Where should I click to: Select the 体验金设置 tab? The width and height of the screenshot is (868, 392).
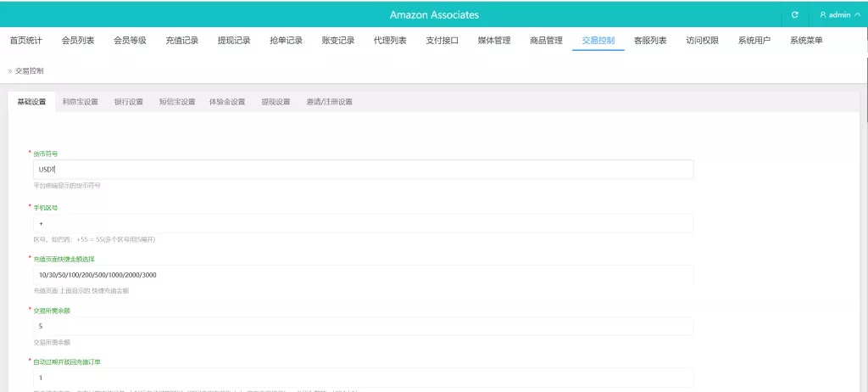point(226,102)
